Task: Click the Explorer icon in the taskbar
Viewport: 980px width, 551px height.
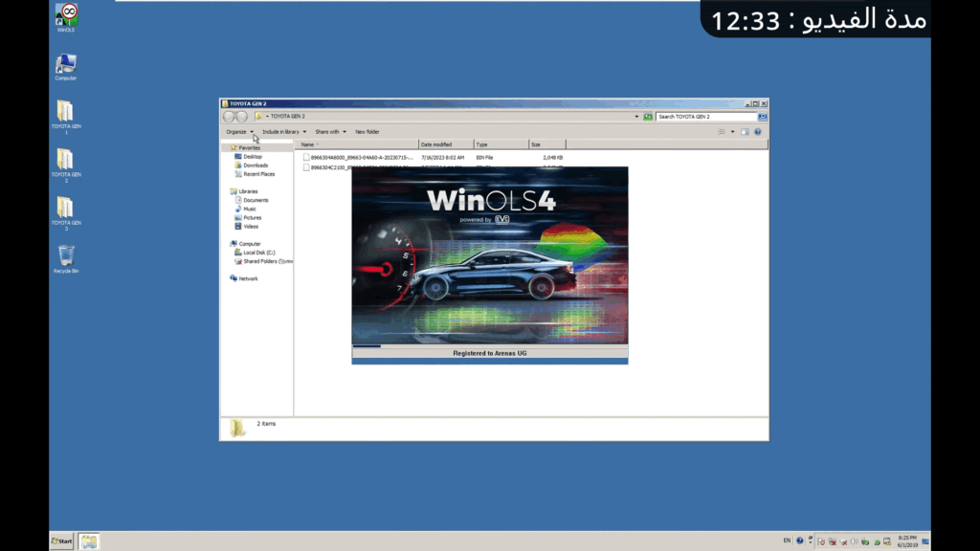Action: [x=89, y=540]
